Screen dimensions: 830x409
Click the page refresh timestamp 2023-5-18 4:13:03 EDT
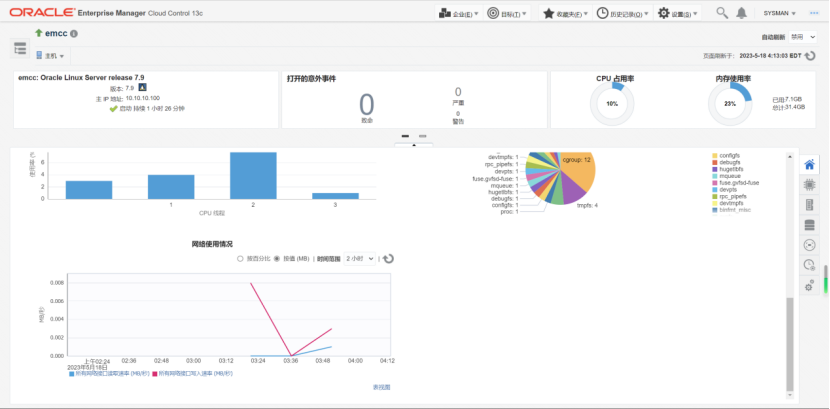click(770, 56)
